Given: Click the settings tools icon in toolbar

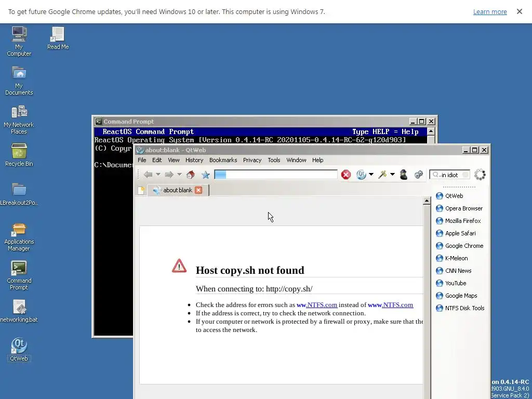Looking at the screenshot, I should (418, 175).
